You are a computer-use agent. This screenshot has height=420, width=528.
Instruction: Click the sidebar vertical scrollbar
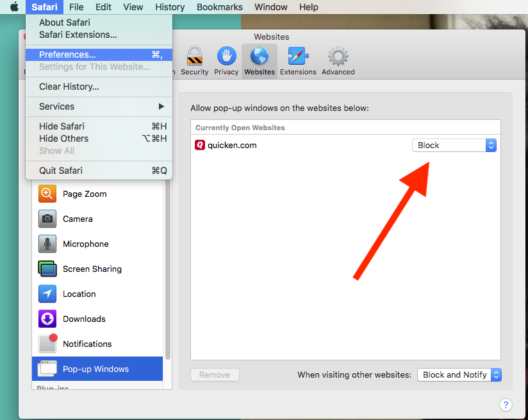168,270
